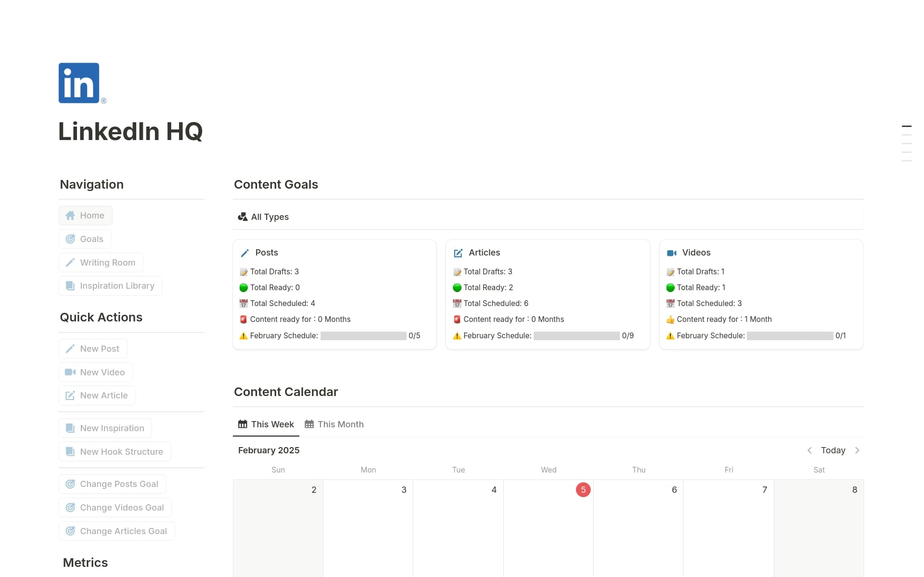Click the calendar icon of This Month tab
This screenshot has width=924, height=577.
click(x=309, y=424)
